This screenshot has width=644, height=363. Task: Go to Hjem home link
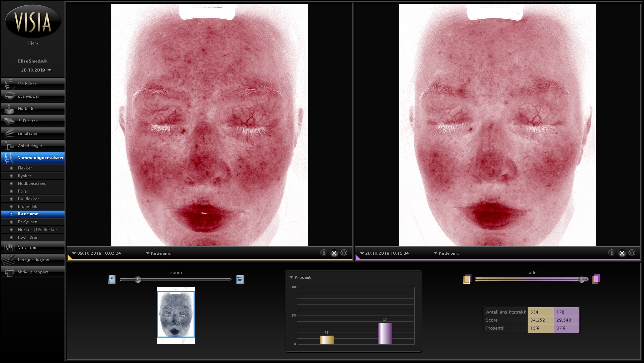pyautogui.click(x=33, y=43)
